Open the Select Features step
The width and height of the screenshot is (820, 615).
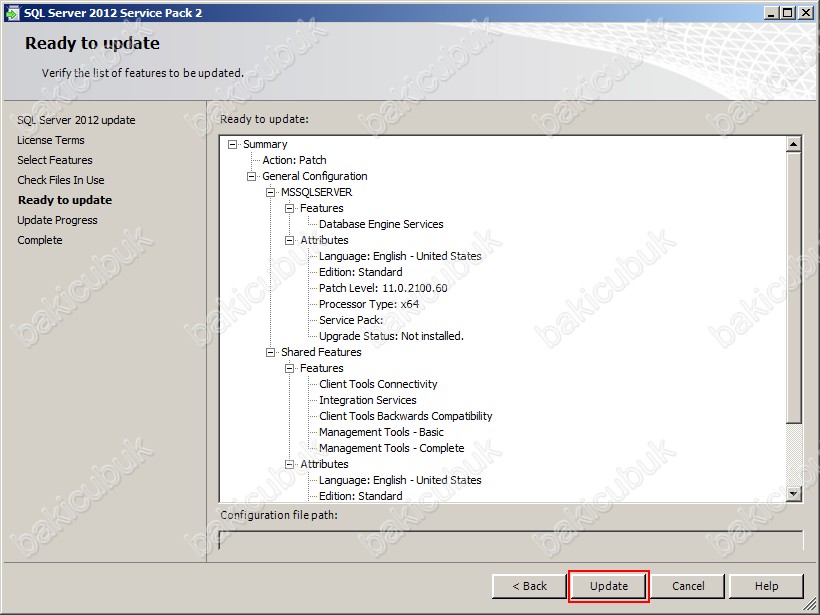pos(55,160)
